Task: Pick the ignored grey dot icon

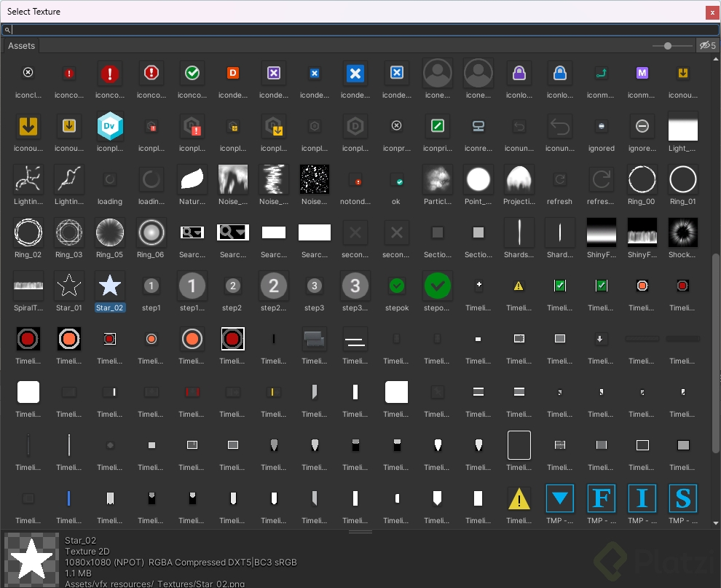Action: point(601,126)
